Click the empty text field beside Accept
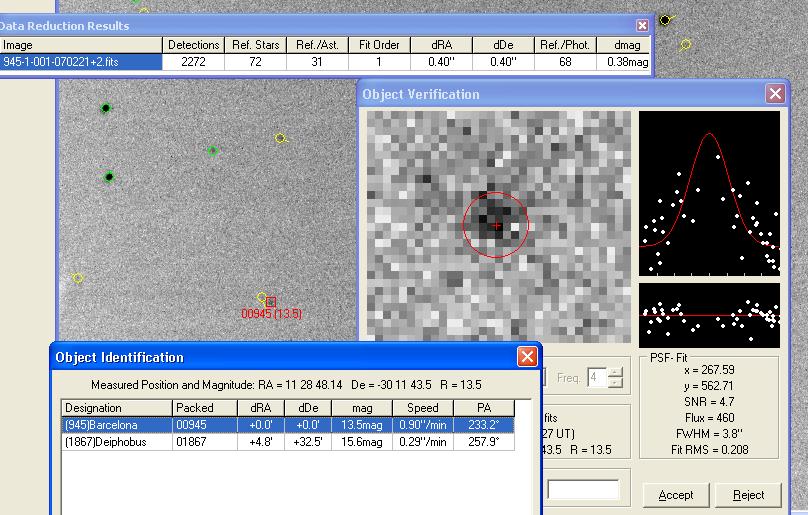This screenshot has width=808, height=515. click(x=583, y=489)
